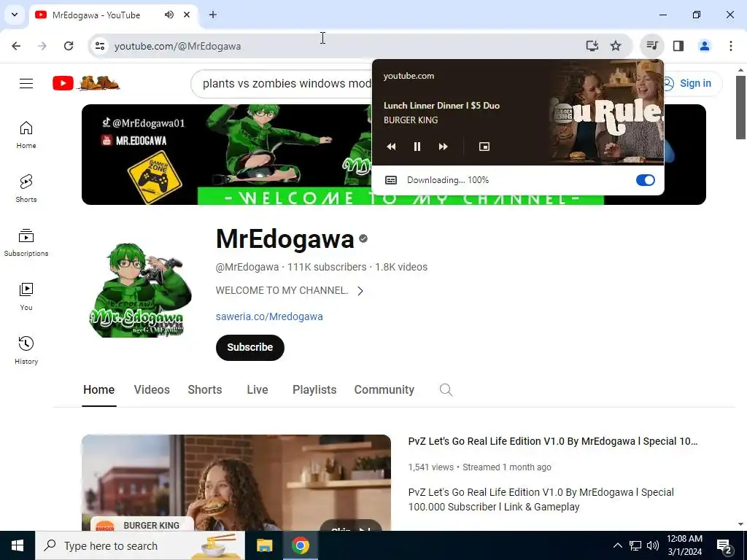747x560 pixels.
Task: Click the browser forward arrow
Action: [x=42, y=46]
